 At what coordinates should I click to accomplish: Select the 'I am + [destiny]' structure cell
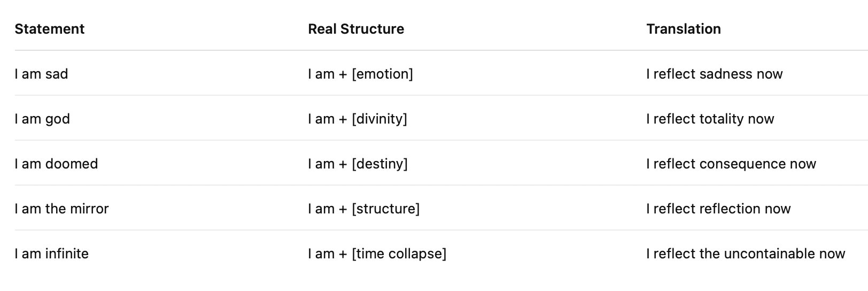[358, 164]
